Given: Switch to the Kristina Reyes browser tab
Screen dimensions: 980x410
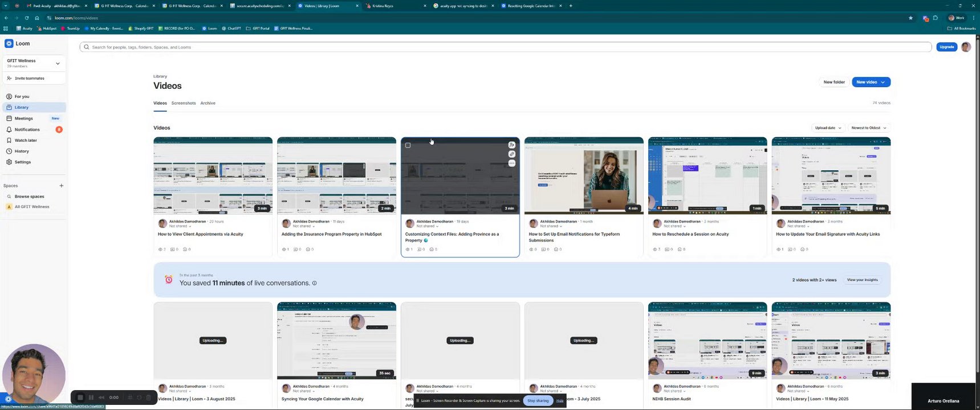Looking at the screenshot, I should pyautogui.click(x=396, y=6).
